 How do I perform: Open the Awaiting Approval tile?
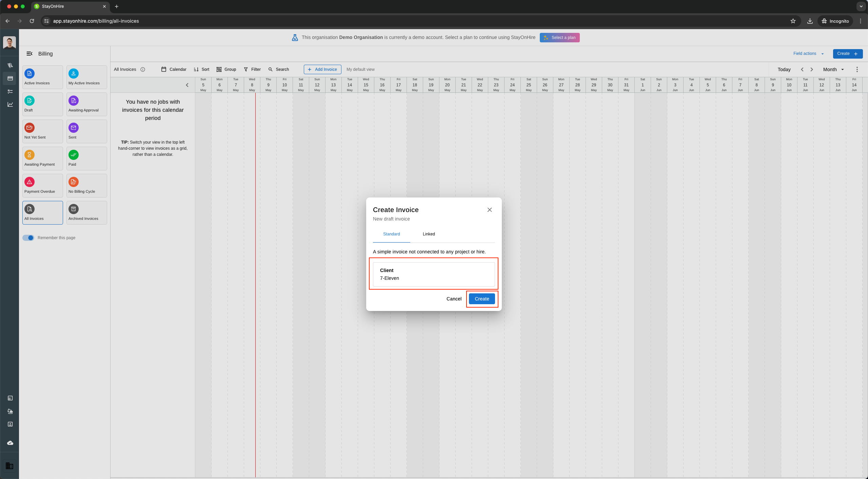(86, 104)
